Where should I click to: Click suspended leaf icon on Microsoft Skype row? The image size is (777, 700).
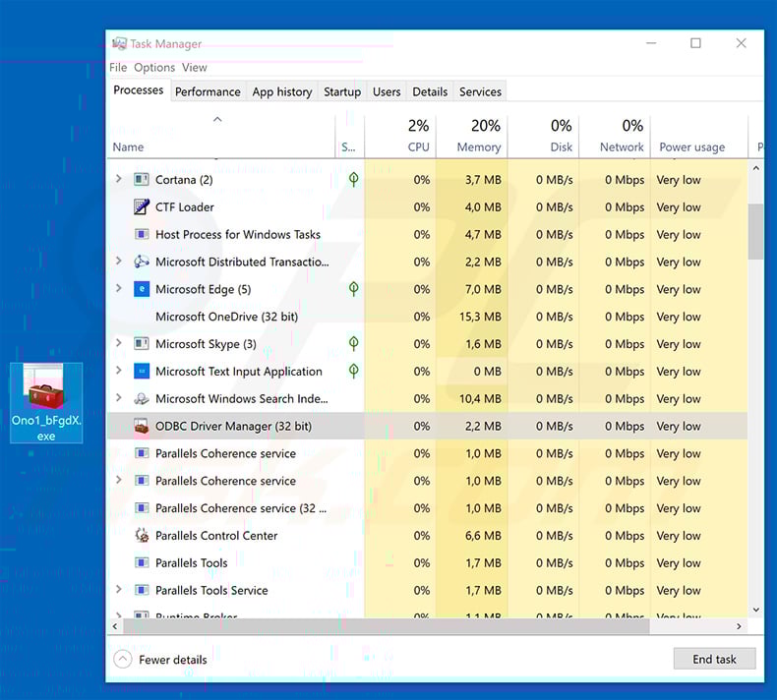[x=353, y=343]
